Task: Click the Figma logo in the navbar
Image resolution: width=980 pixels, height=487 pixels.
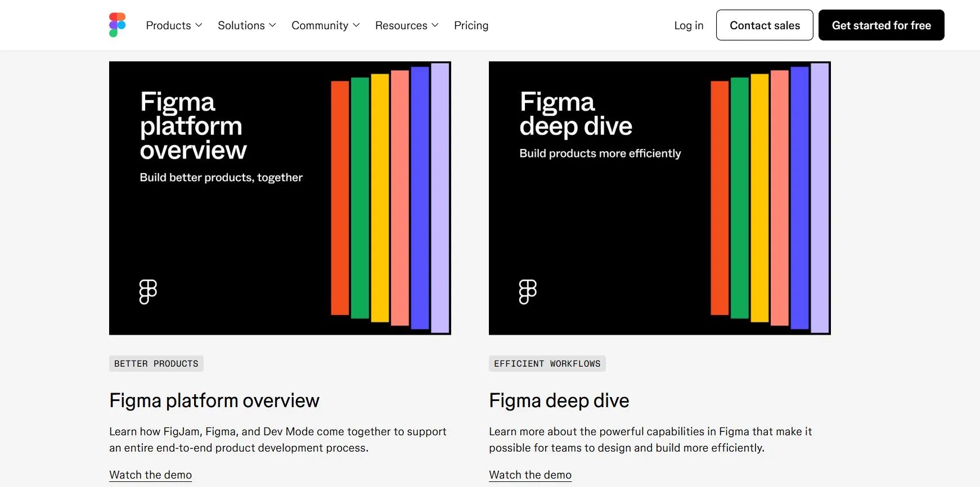Action: (x=117, y=25)
